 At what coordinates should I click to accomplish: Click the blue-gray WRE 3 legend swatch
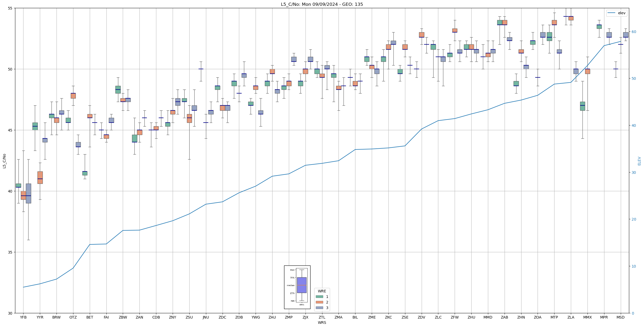pos(319,308)
